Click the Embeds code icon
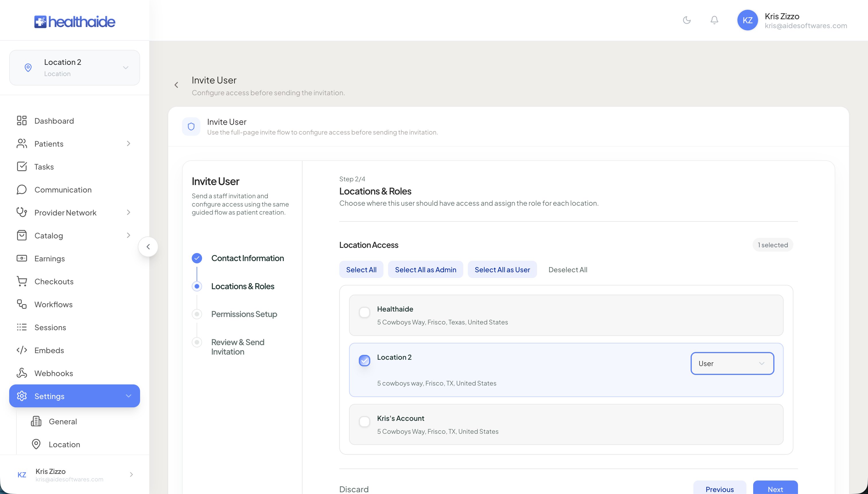Screen dimensions: 868x494 point(22,350)
